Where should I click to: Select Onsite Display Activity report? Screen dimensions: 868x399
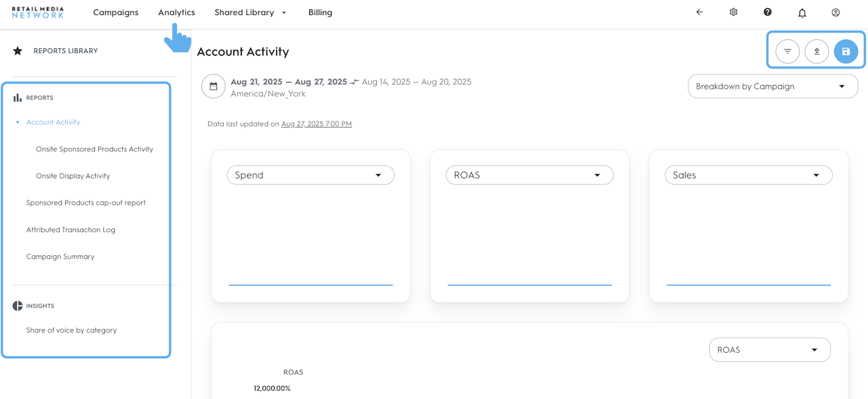73,176
